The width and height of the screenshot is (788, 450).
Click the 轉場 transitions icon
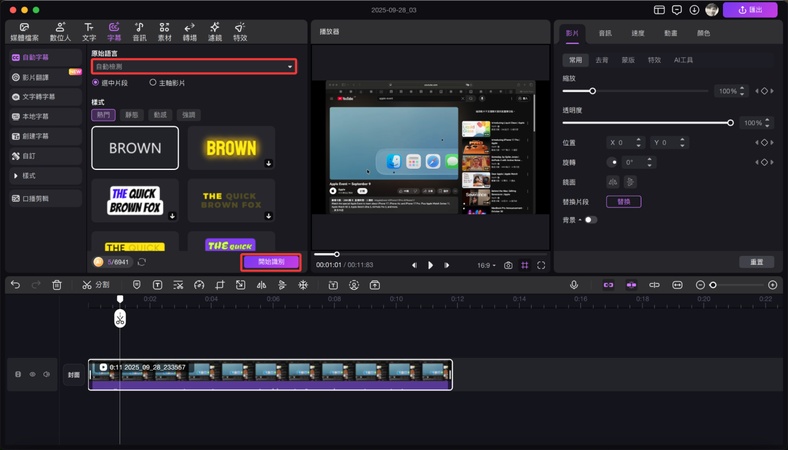[189, 31]
